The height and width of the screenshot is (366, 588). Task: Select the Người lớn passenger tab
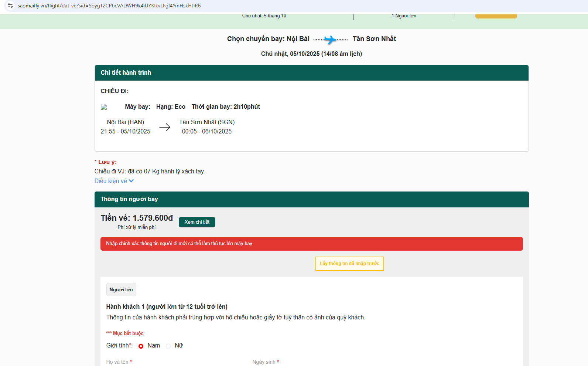(x=121, y=289)
